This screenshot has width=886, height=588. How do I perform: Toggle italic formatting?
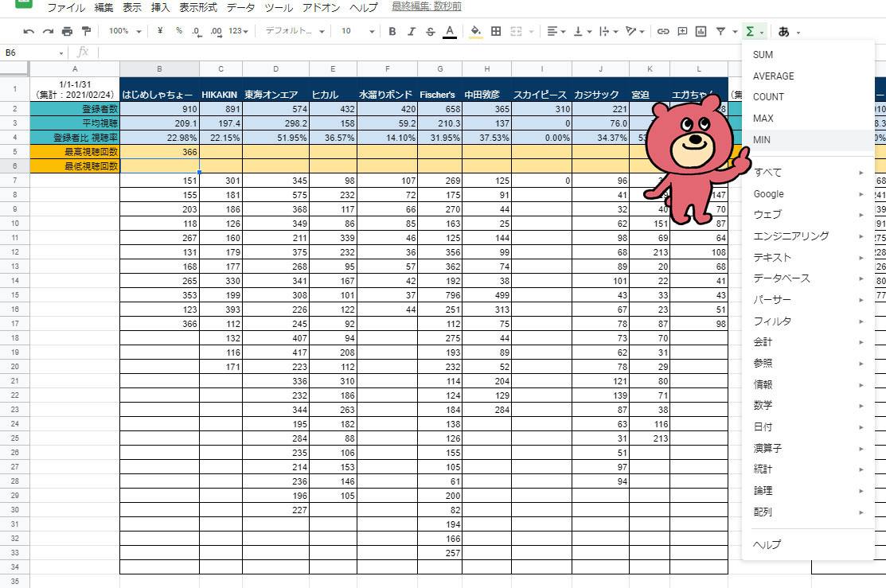(412, 32)
